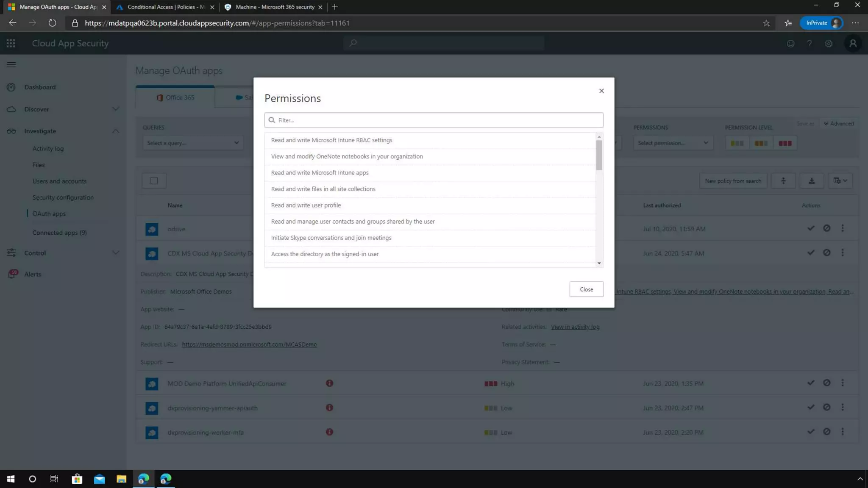Click the feedback smiley icon

(x=790, y=44)
